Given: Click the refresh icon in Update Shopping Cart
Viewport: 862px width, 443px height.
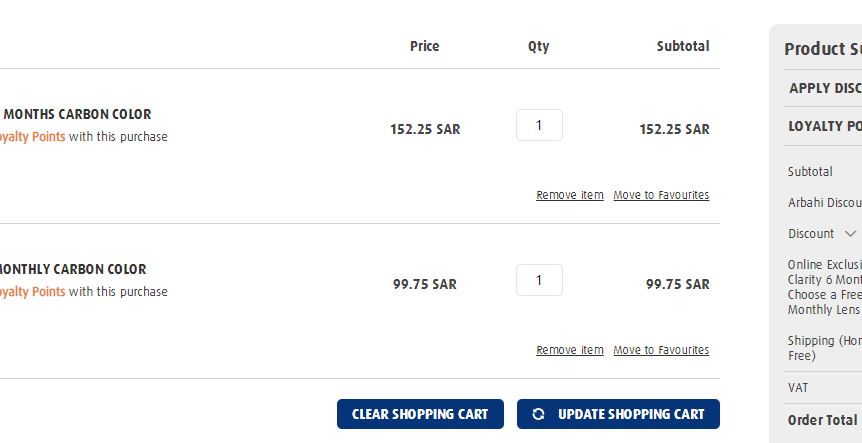Looking at the screenshot, I should (538, 414).
